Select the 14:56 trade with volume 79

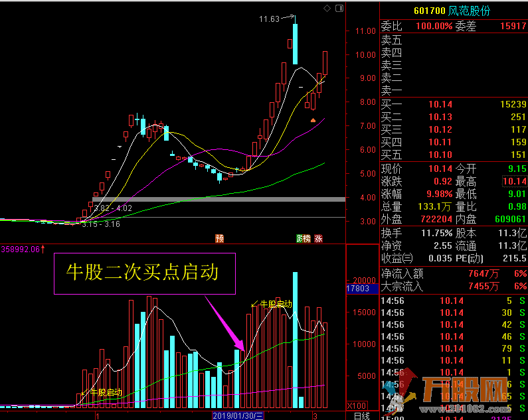[x=453, y=348]
